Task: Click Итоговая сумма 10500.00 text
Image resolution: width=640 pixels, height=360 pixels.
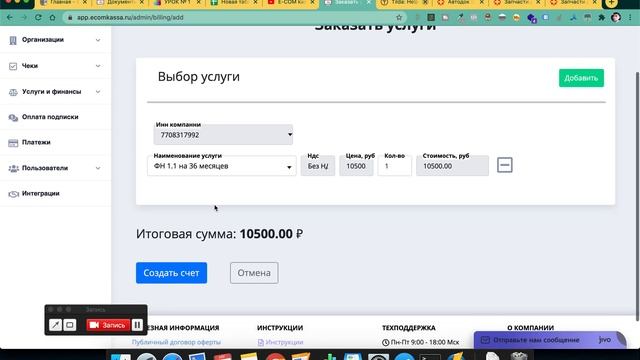Action: click(x=220, y=234)
